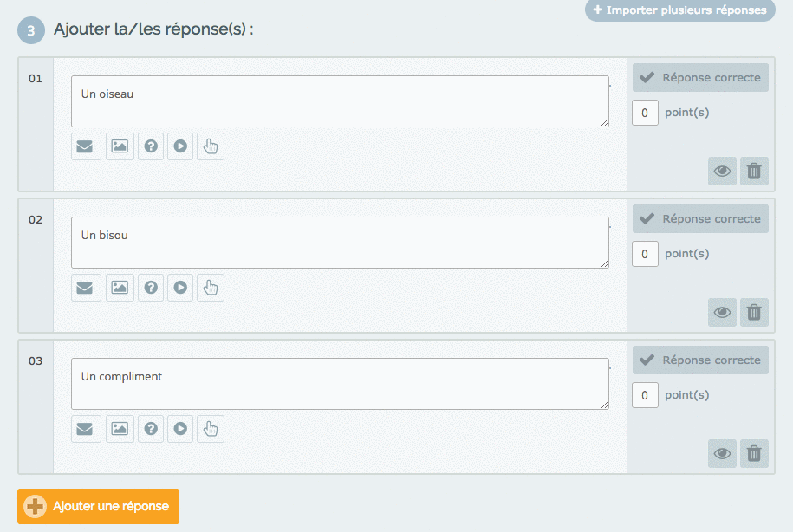The image size is (793, 532).
Task: Click the pointing hand icon under answer 03
Action: (x=211, y=429)
